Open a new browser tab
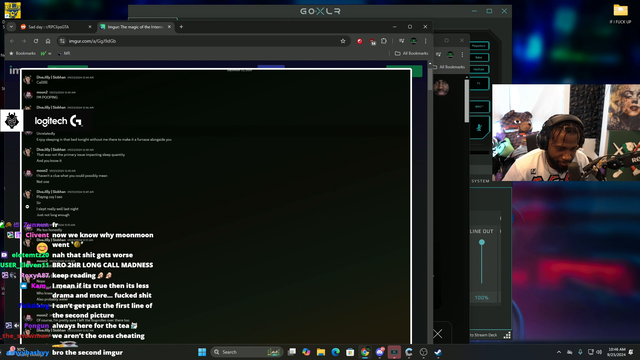Viewport: 640px width, 360px height. 181,27
